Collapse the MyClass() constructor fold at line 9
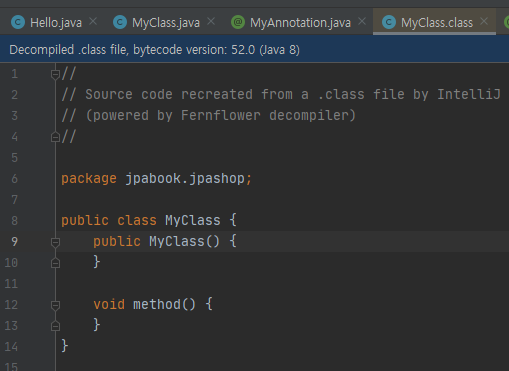Viewport: 509px width, 371px height. click(55, 242)
